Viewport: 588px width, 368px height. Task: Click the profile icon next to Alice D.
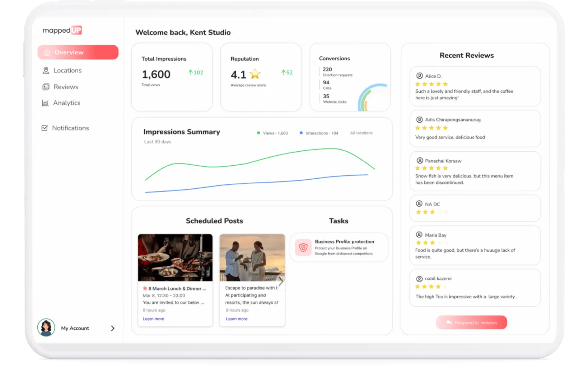pos(419,76)
